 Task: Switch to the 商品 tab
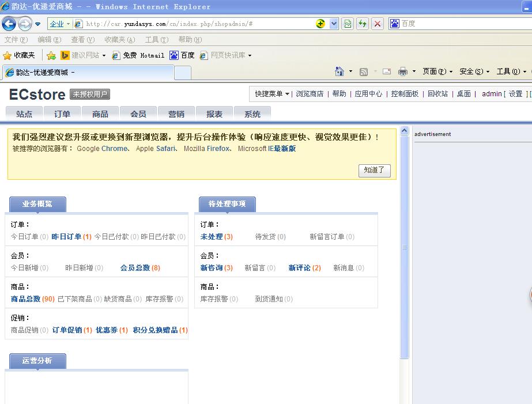point(100,114)
